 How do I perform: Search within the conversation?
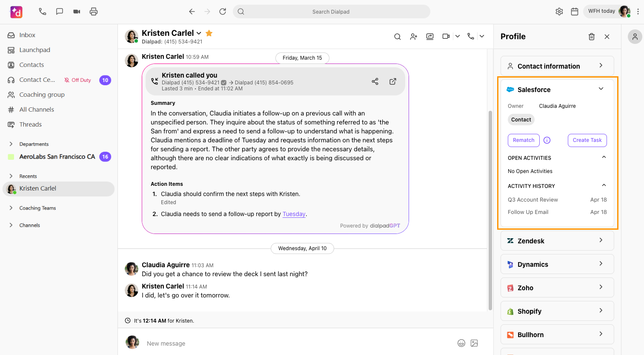tap(398, 37)
